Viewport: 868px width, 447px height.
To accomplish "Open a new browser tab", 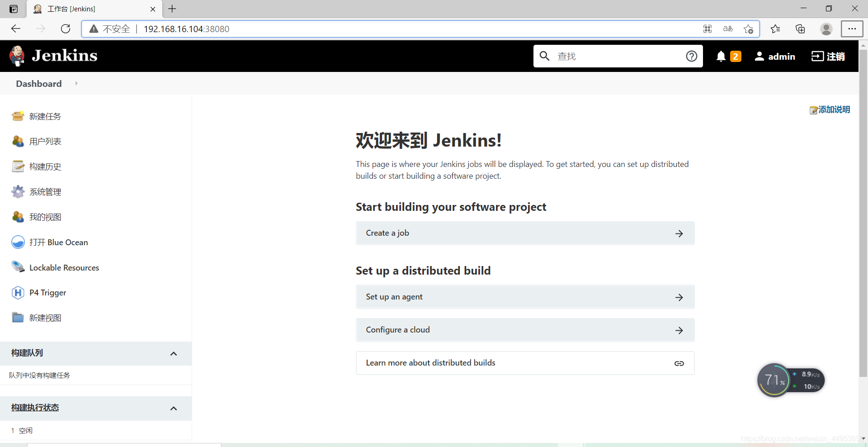I will coord(172,9).
